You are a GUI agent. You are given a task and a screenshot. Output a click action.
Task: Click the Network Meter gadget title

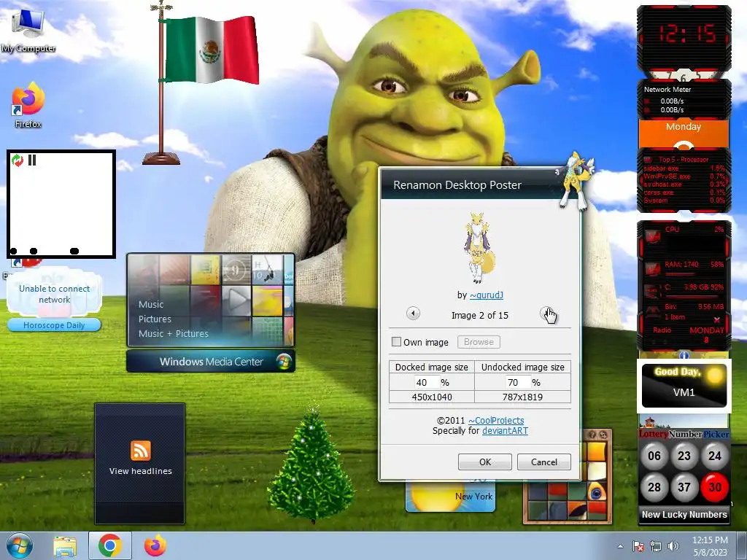click(x=667, y=89)
